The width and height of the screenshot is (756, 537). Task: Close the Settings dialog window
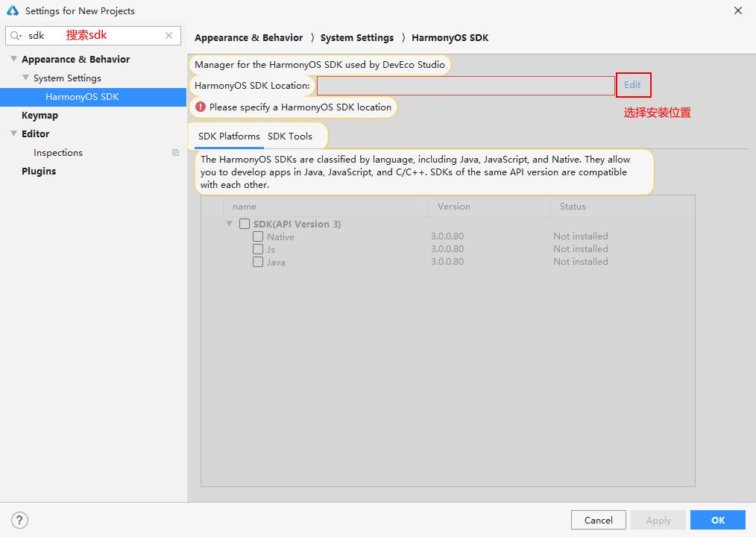coord(738,11)
